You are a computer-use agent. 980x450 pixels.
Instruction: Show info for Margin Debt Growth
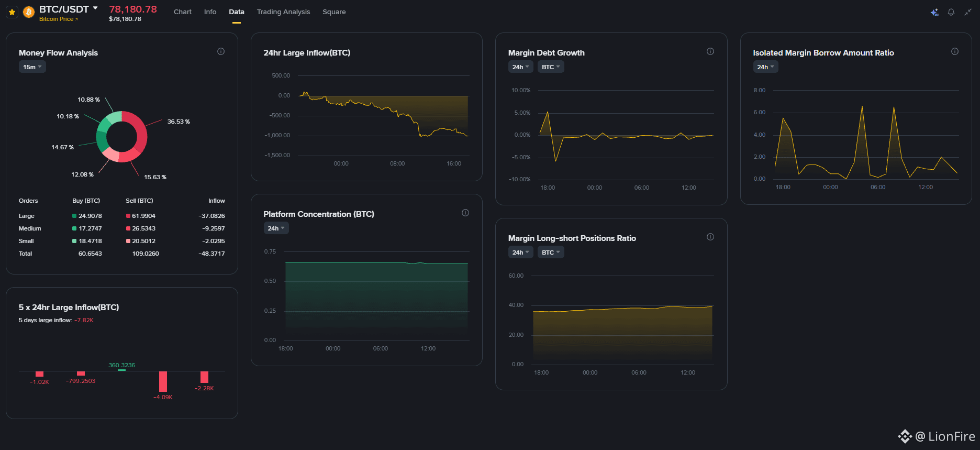[710, 51]
